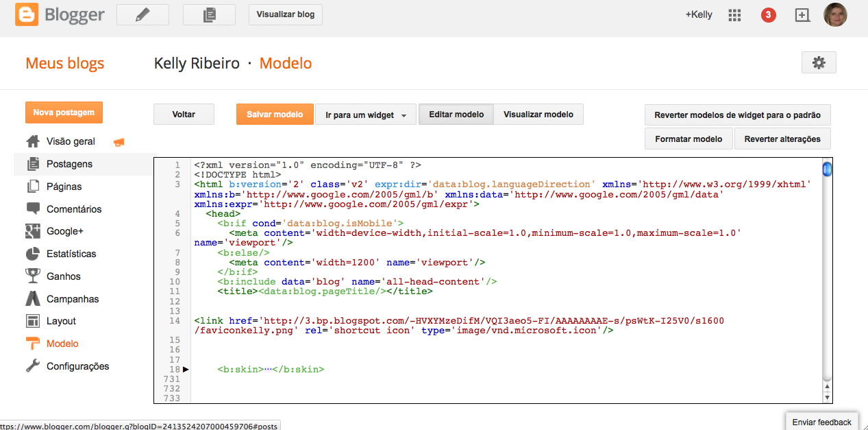Open the profile avatar picture
The width and height of the screenshot is (868, 430).
pyautogui.click(x=835, y=15)
